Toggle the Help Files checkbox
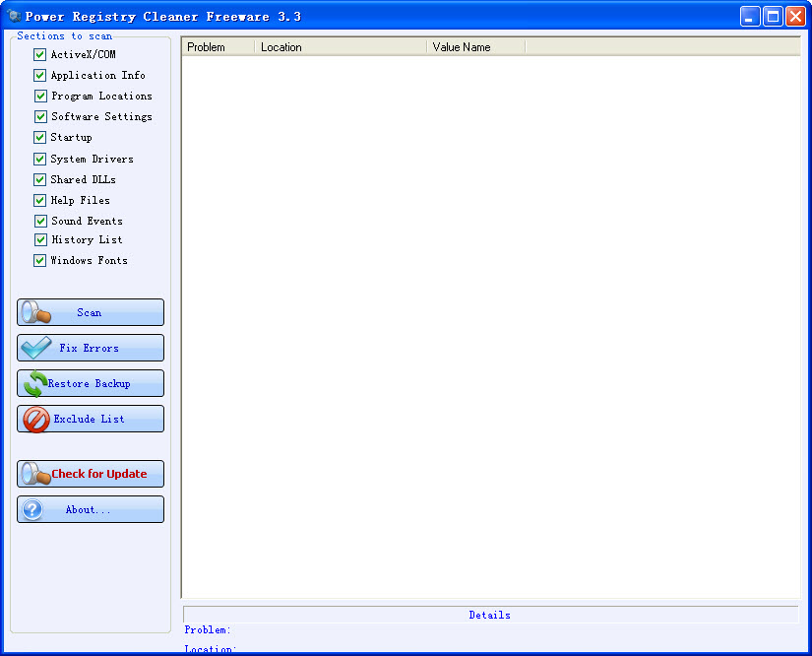 coord(40,200)
